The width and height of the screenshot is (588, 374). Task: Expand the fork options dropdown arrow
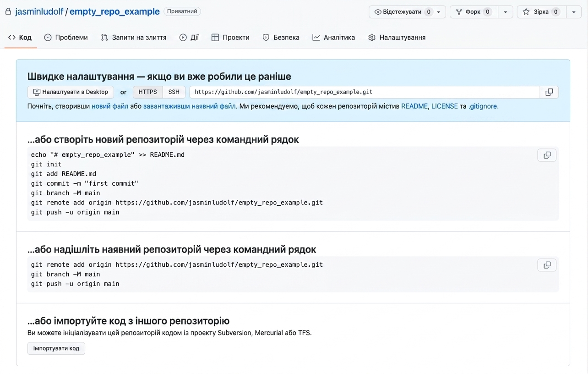pyautogui.click(x=505, y=12)
